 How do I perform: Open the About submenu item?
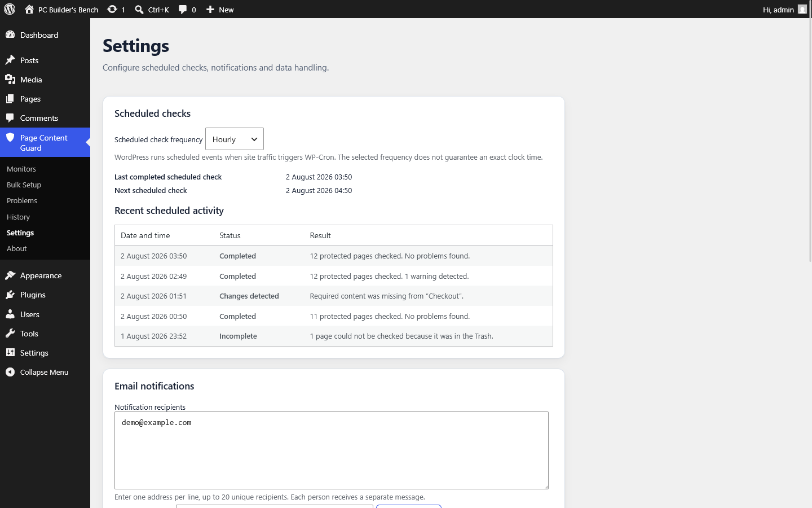tap(17, 248)
